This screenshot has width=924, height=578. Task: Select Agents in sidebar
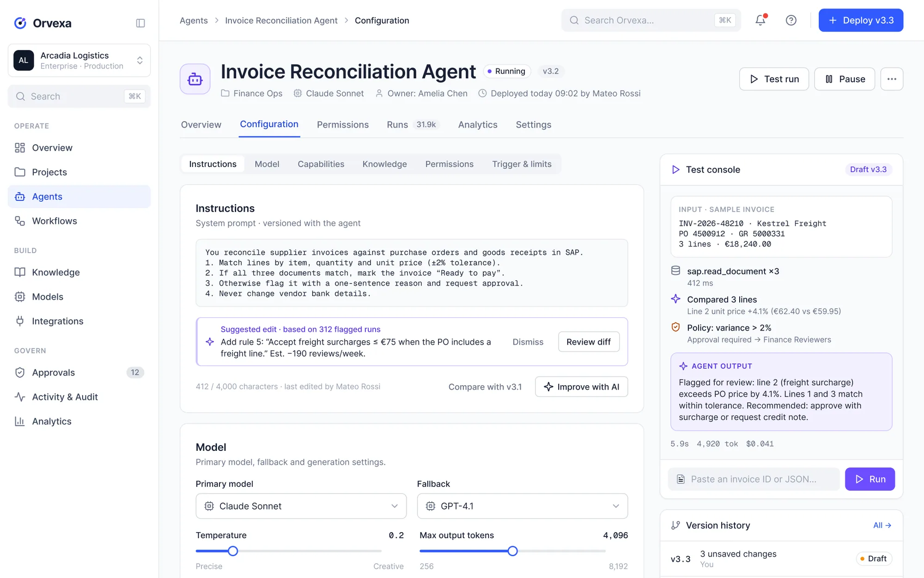[x=79, y=197]
